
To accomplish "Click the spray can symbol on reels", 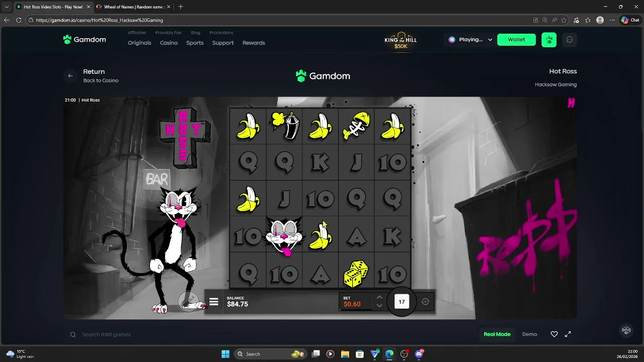I will point(284,126).
